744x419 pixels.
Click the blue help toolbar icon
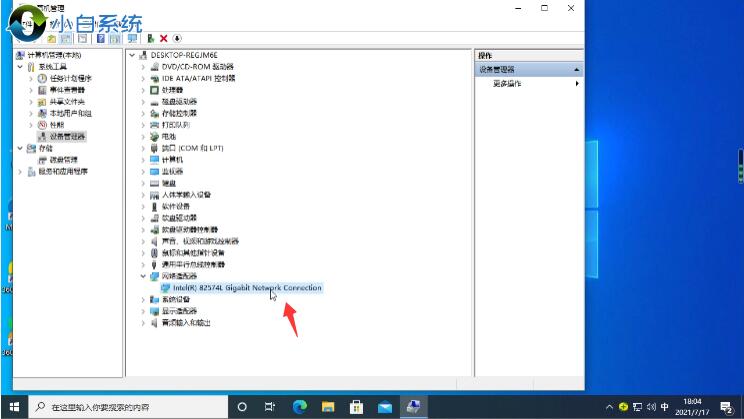(x=100, y=38)
